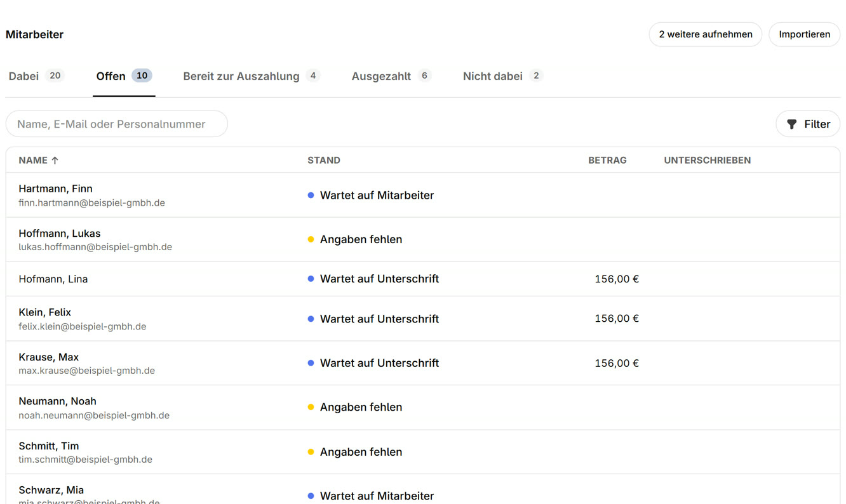
Task: Click email max.krause@beispiel-gmbh.de
Action: click(87, 371)
